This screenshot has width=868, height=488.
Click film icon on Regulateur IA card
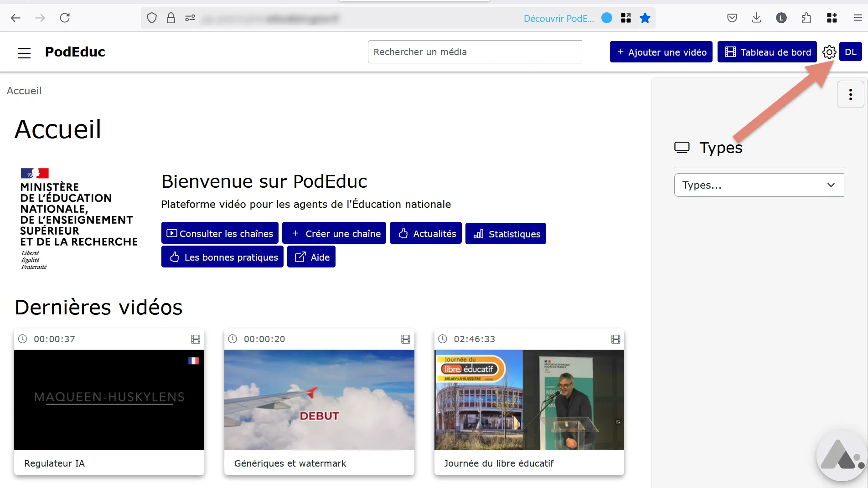coord(196,339)
